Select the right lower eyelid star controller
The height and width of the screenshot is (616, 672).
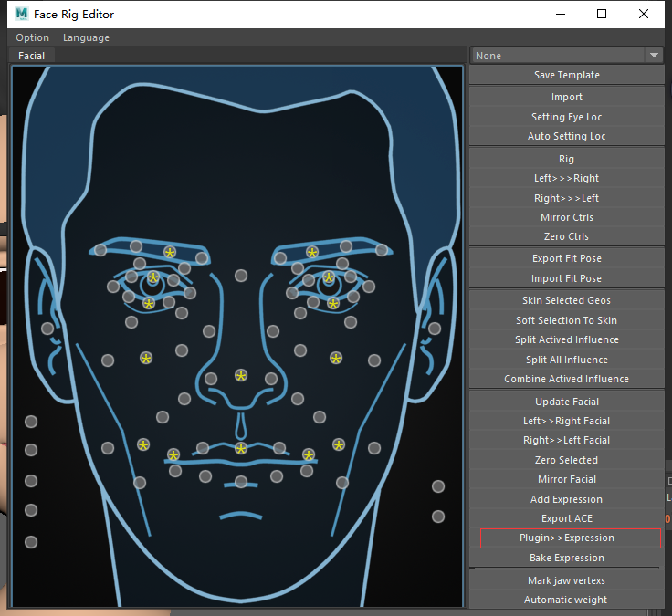pos(333,304)
